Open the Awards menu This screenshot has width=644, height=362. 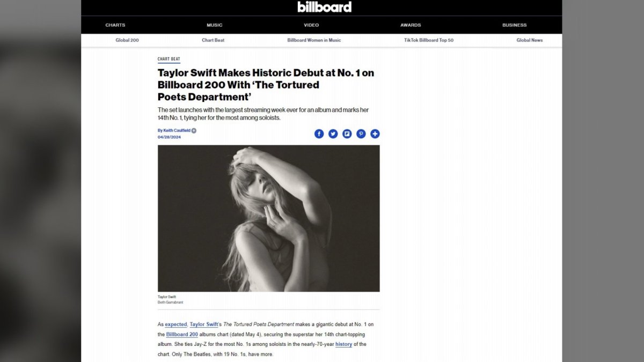pyautogui.click(x=411, y=25)
